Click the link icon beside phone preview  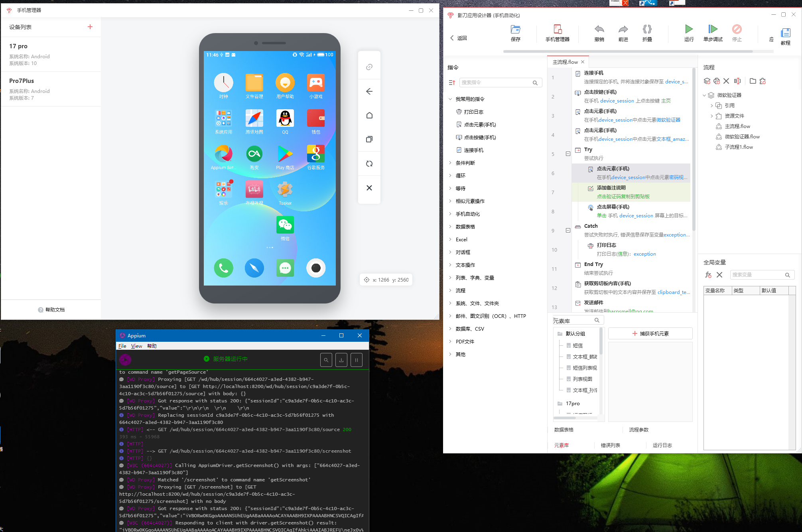click(369, 67)
